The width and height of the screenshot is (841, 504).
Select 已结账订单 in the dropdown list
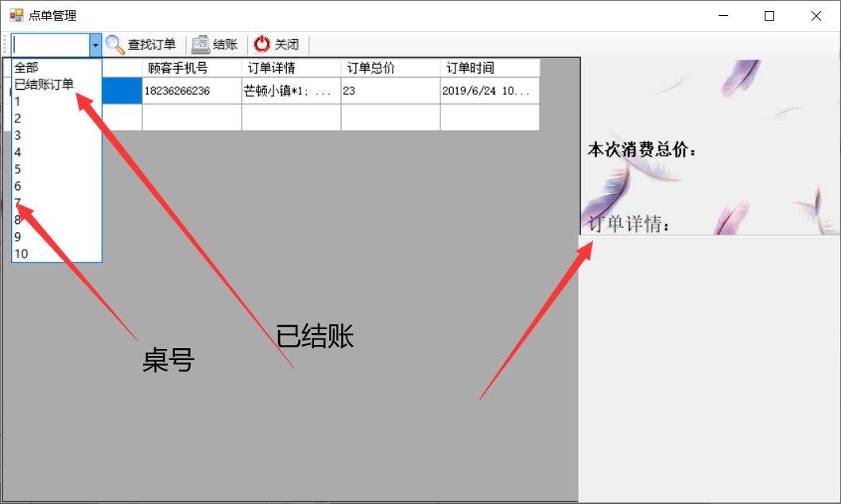[x=56, y=84]
